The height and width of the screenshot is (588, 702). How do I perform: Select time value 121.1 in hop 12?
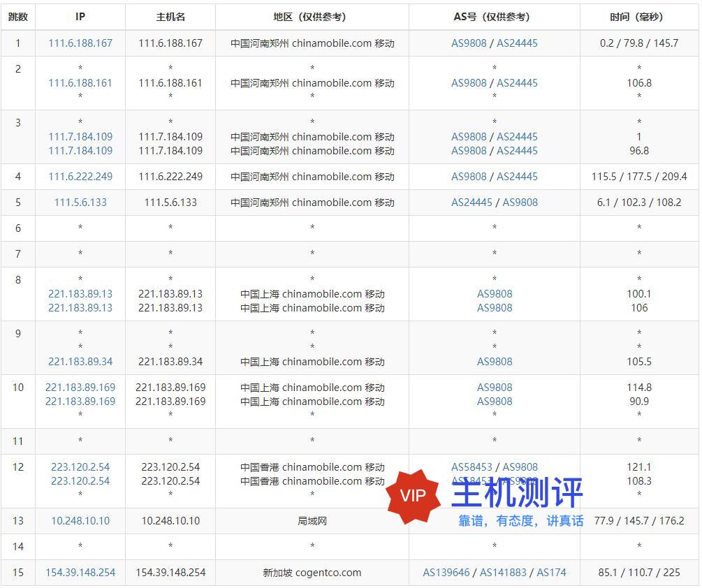pyautogui.click(x=639, y=466)
